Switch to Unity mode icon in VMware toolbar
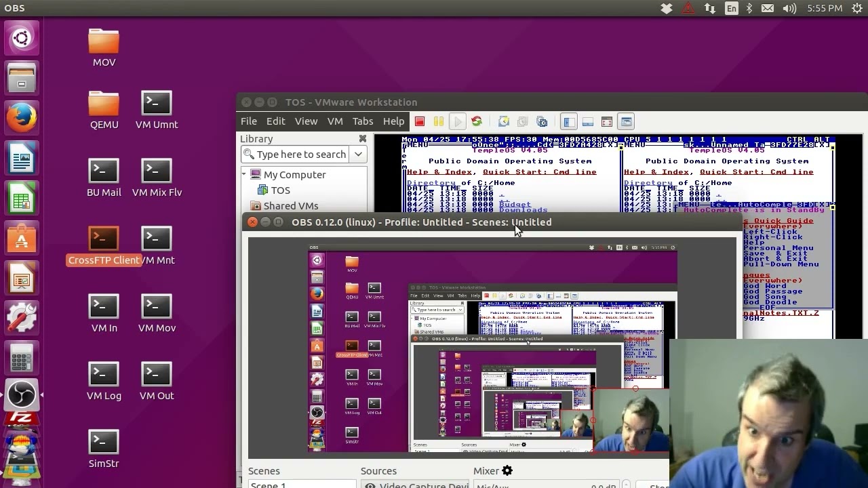This screenshot has width=868, height=488. (x=626, y=121)
